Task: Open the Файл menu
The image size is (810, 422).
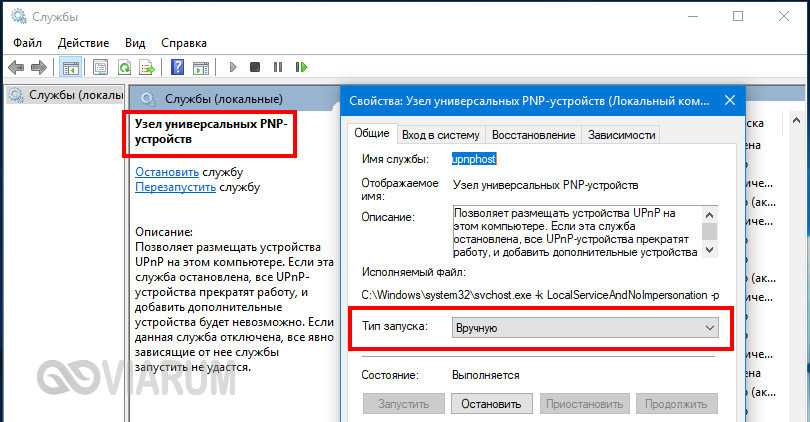Action: (27, 43)
